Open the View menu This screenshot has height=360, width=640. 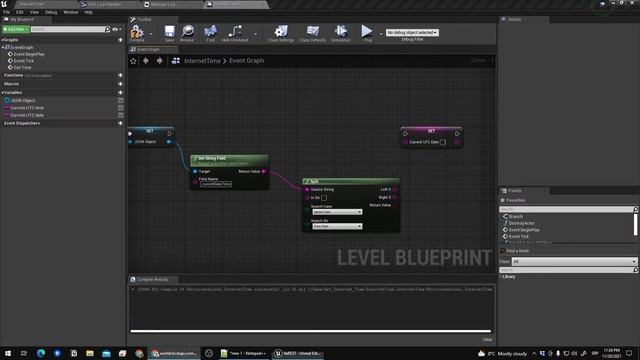(x=34, y=12)
